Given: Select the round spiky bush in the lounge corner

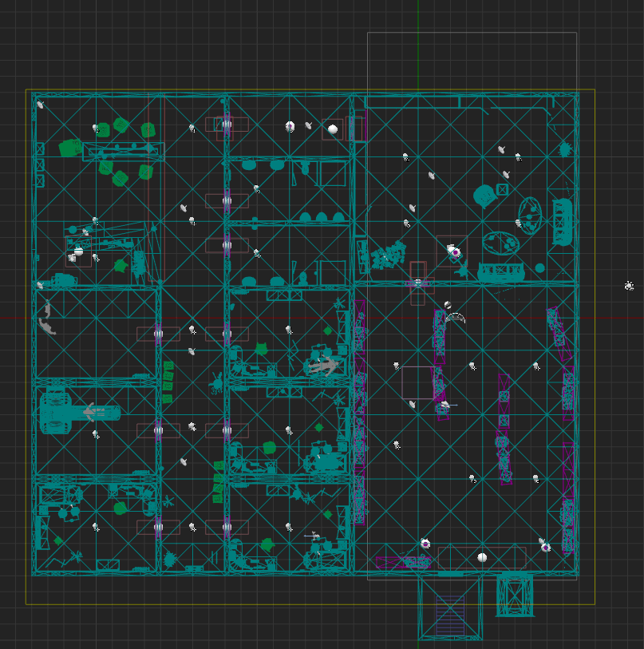Looking at the screenshot, I should point(565,149).
